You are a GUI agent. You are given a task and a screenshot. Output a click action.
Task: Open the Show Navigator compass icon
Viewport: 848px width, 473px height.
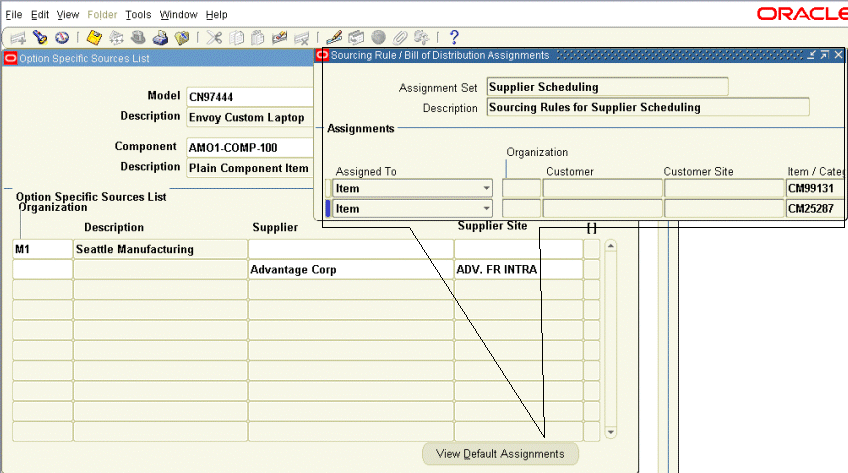[x=62, y=37]
